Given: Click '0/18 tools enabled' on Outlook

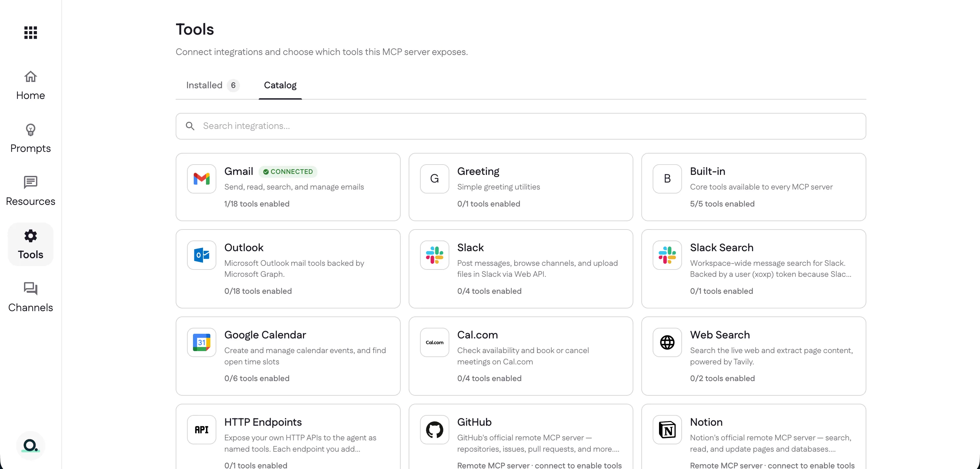Looking at the screenshot, I should click(258, 291).
